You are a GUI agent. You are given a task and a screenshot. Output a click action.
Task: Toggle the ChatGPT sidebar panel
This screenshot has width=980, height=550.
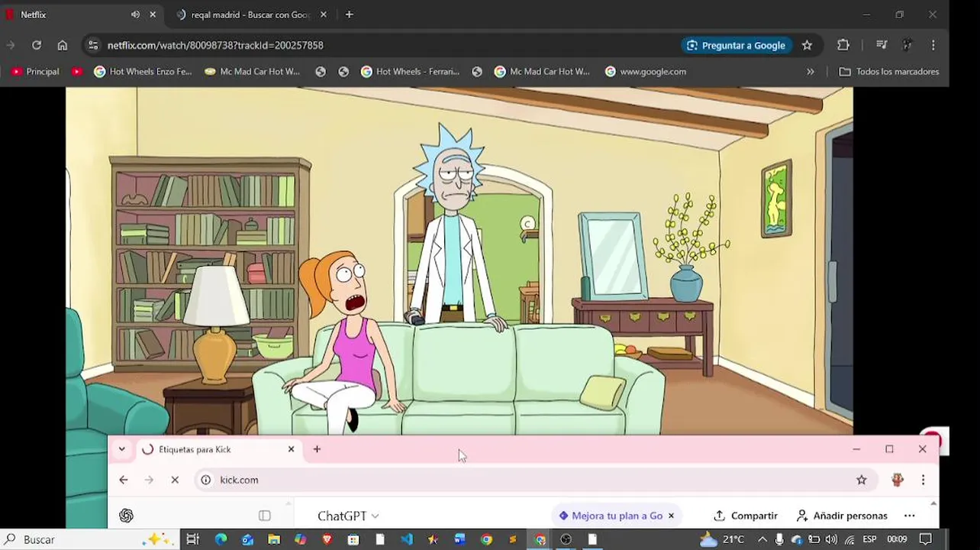[265, 516]
